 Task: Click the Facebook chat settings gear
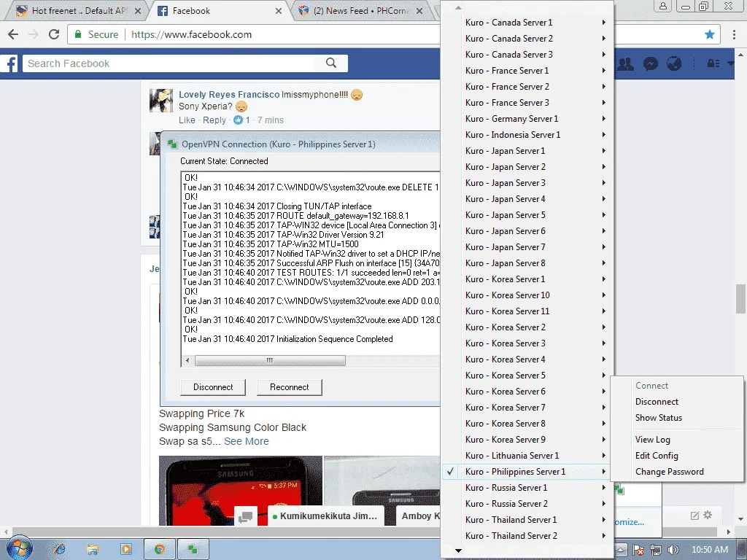pyautogui.click(x=708, y=515)
